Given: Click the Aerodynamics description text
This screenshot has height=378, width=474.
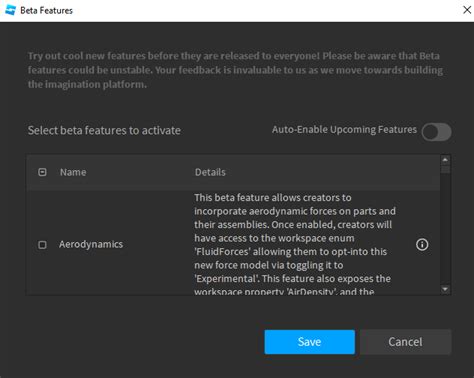Looking at the screenshot, I should point(295,244).
